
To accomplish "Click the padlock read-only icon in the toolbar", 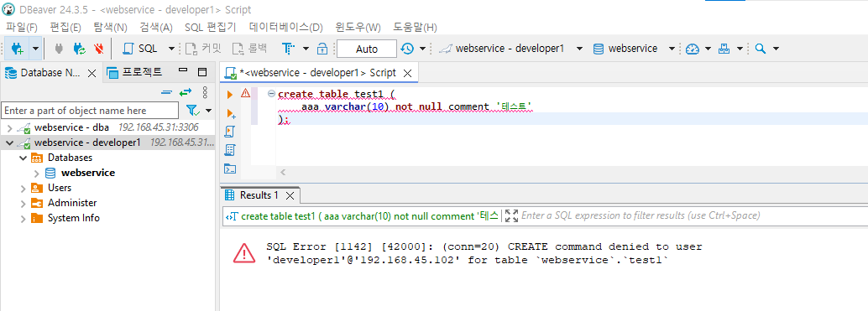I will [x=322, y=49].
